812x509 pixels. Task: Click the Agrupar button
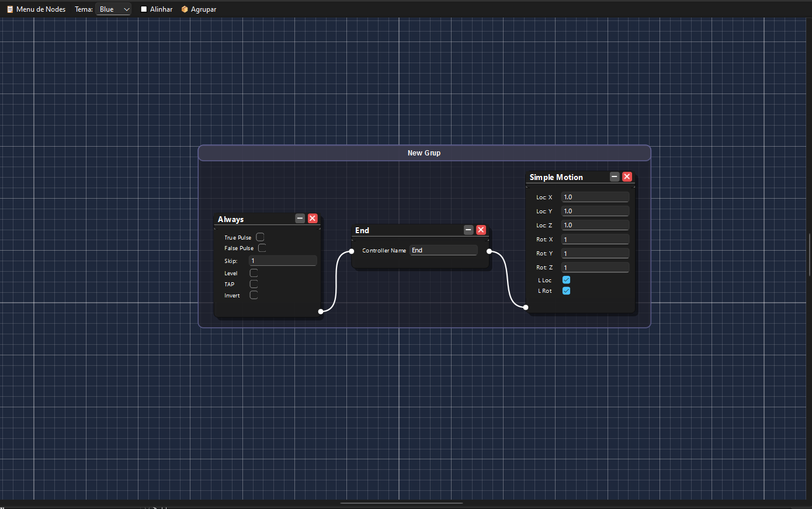(x=199, y=9)
